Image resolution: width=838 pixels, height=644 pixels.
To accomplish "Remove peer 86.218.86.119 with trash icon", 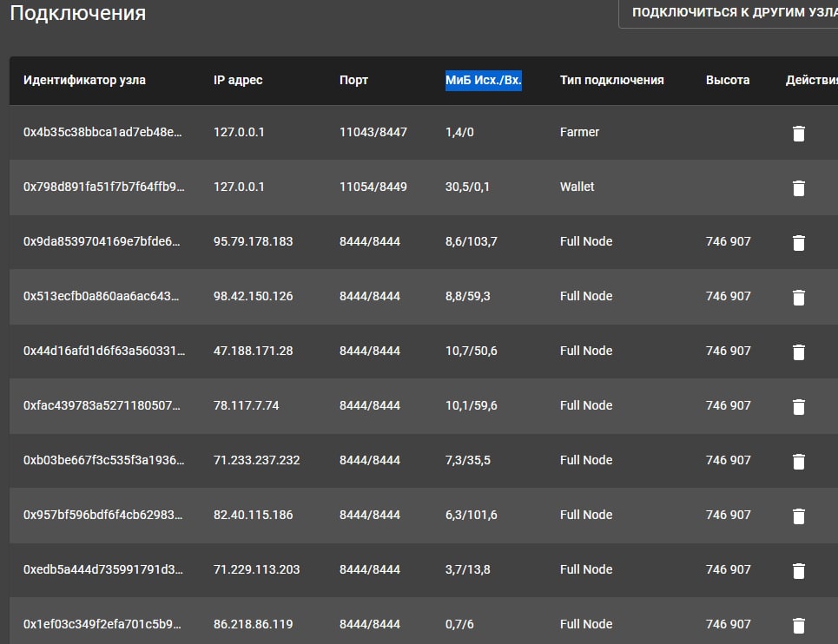I will point(798,625).
